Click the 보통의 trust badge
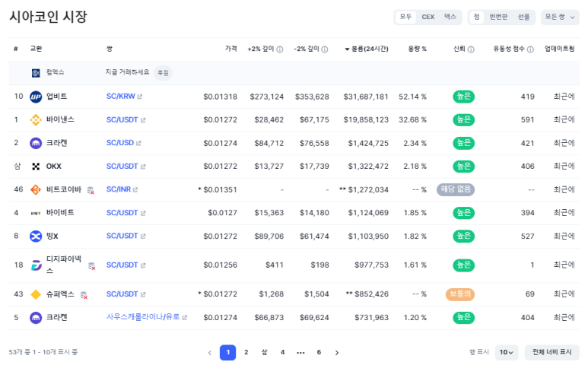Image resolution: width=588 pixels, height=365 pixels. pyautogui.click(x=460, y=294)
